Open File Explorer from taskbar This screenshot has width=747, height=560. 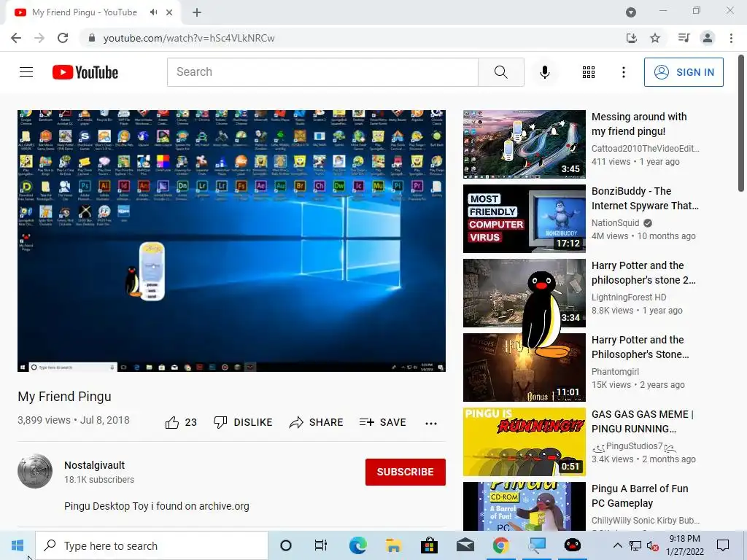point(393,545)
